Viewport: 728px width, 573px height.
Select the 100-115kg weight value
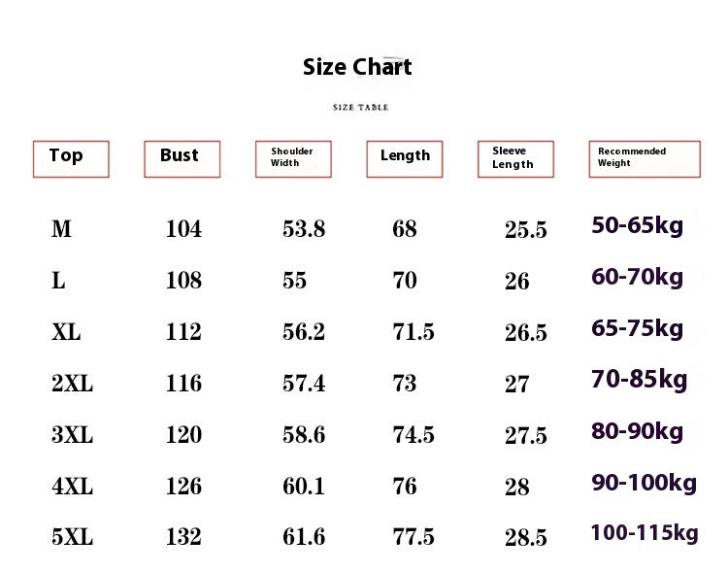pos(644,532)
